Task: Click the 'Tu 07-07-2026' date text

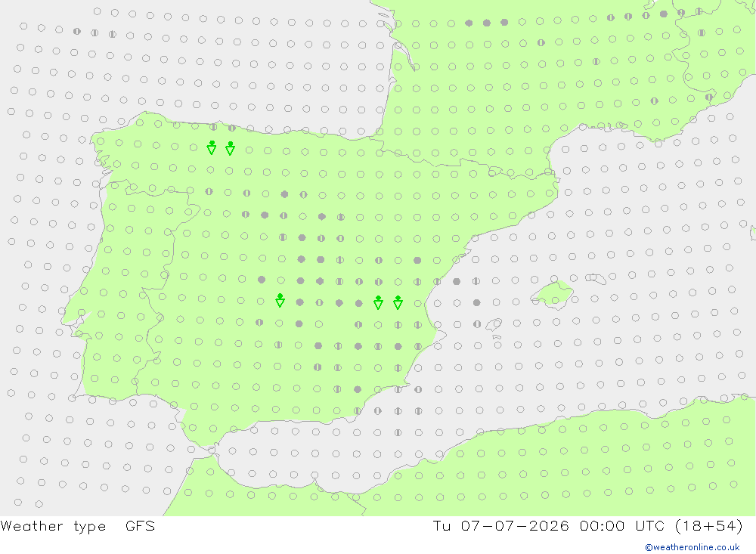Action: point(500,525)
